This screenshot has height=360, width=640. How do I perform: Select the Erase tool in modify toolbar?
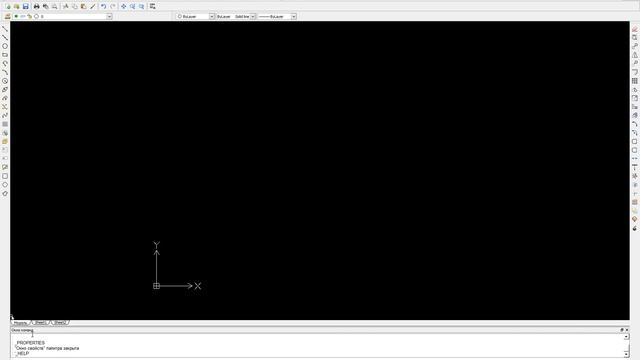[635, 29]
